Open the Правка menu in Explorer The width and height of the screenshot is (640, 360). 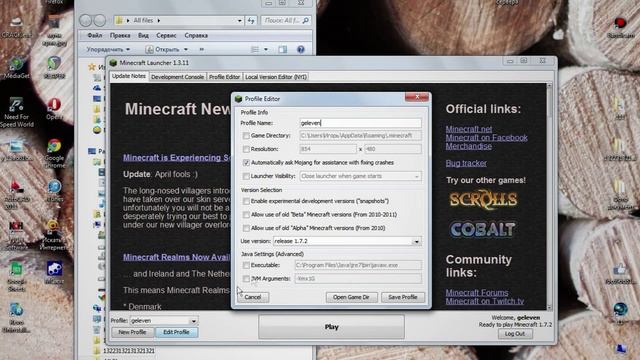(120, 36)
